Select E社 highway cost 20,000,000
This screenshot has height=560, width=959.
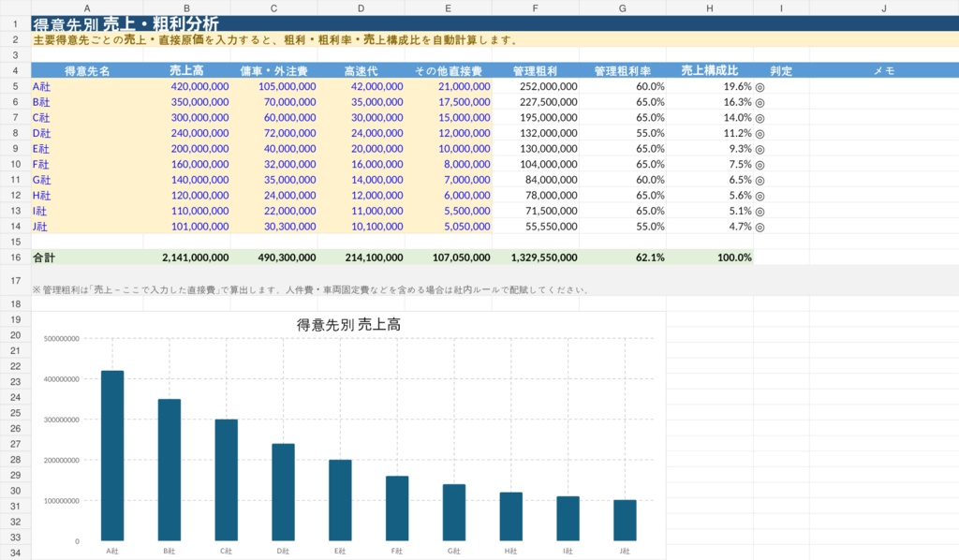[x=361, y=149]
